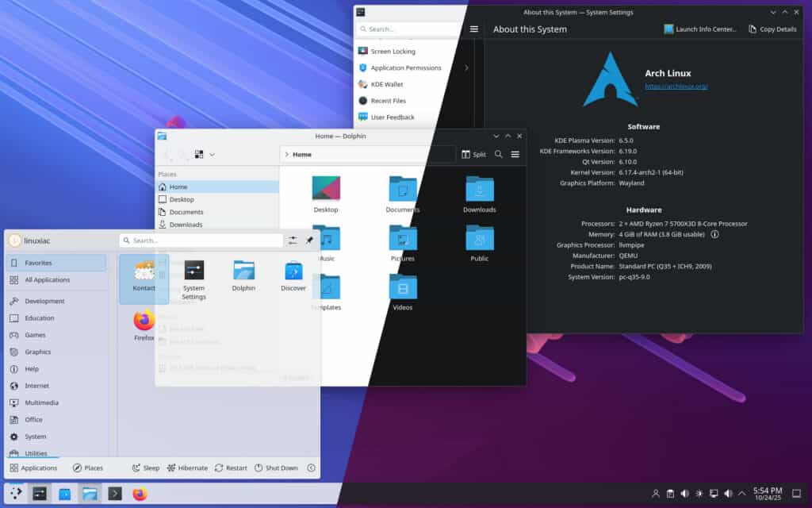The width and height of the screenshot is (812, 508).
Task: Click the launcher search field
Action: 202,241
